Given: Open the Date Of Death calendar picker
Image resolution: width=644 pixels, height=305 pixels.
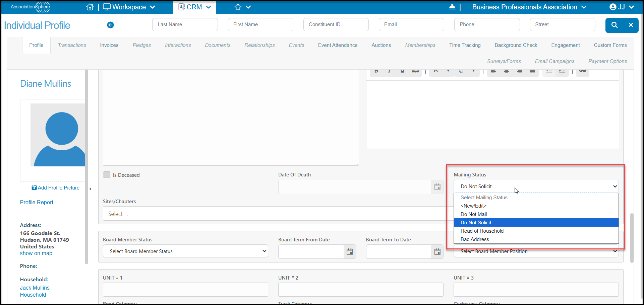Looking at the screenshot, I should coord(437,187).
